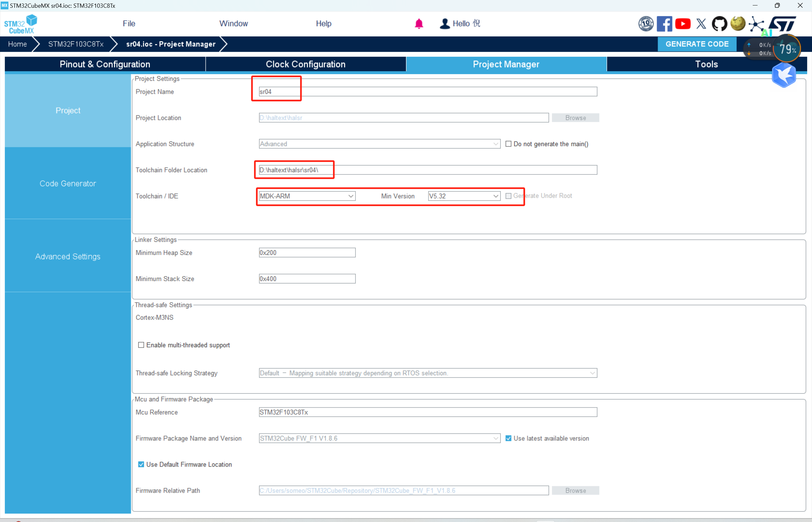The image size is (812, 522).
Task: Open the GitHub icon link
Action: 719,24
